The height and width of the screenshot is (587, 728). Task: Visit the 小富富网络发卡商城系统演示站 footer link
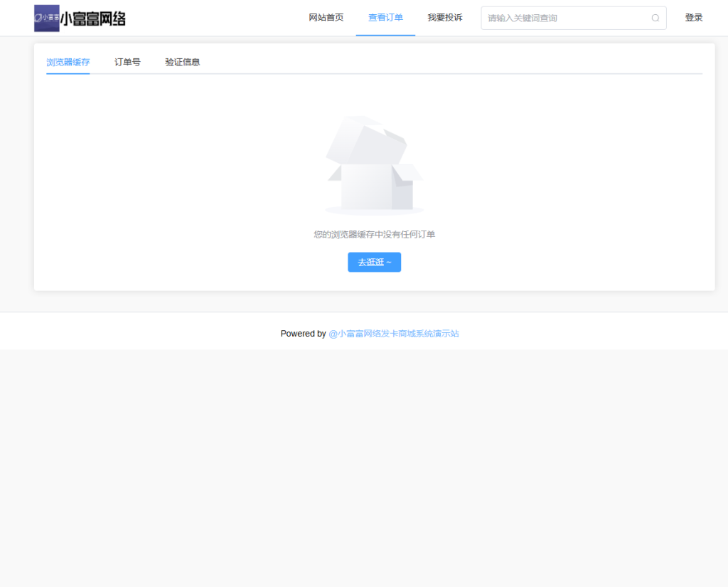click(x=392, y=333)
